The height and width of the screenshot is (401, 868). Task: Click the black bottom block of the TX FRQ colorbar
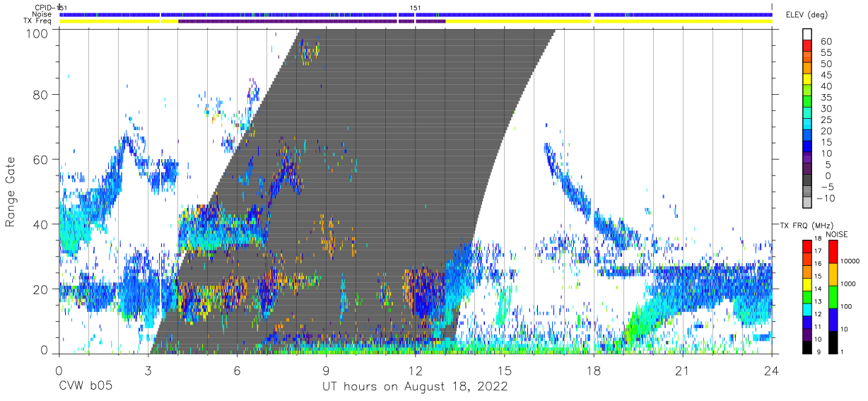(x=807, y=348)
